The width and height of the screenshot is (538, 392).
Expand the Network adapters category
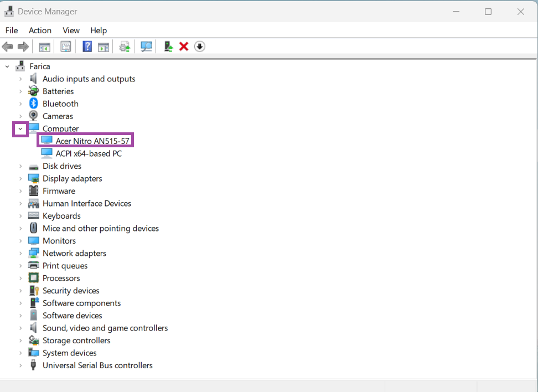(x=20, y=254)
